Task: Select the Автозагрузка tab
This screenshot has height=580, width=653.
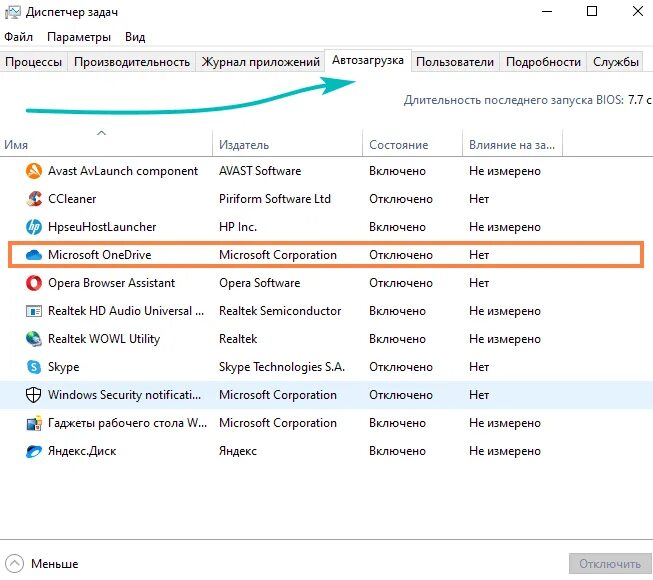Action: coord(368,60)
